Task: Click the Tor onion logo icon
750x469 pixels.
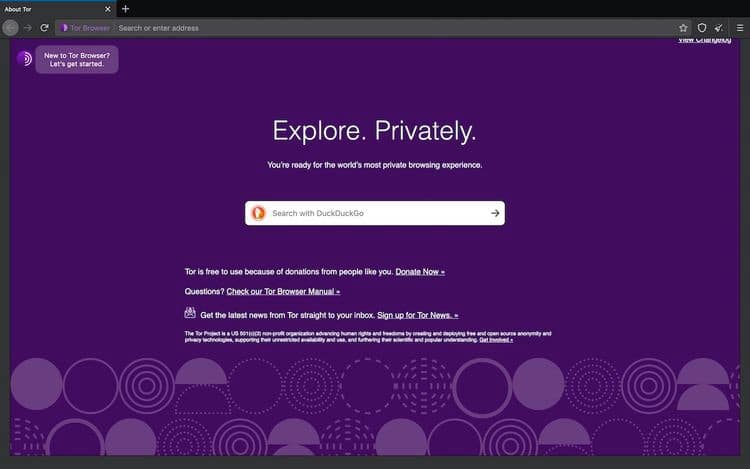Action: coord(24,59)
